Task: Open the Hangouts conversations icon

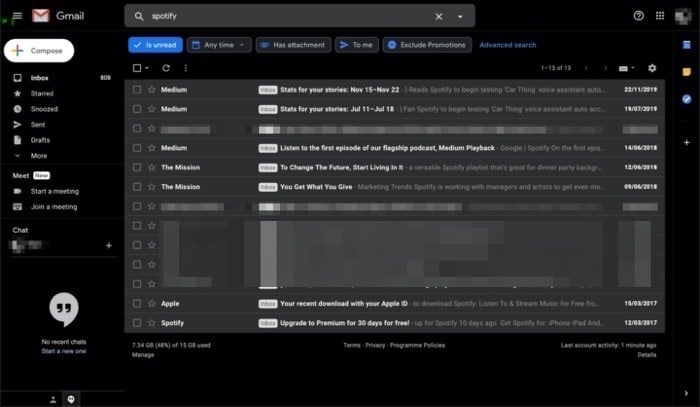Action: point(71,399)
